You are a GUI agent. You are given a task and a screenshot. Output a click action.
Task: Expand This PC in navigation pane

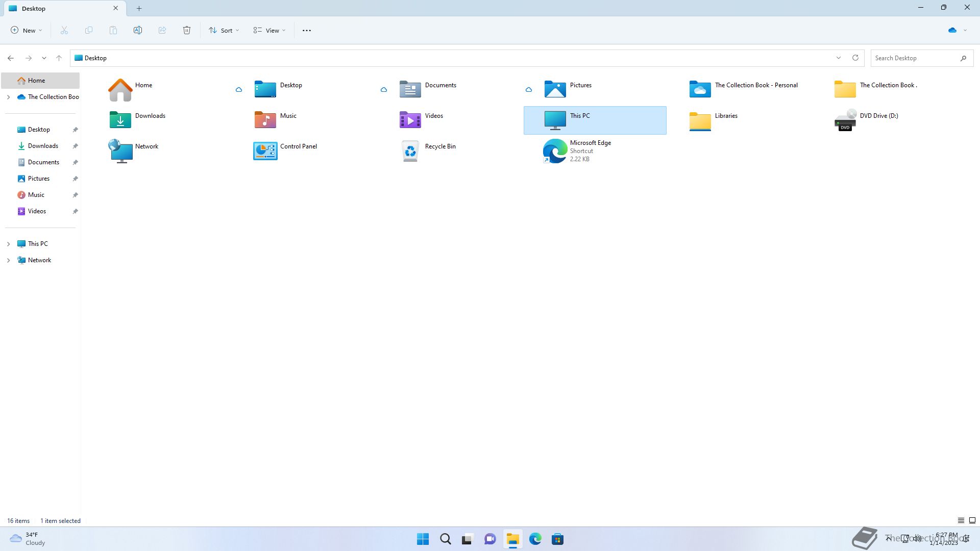(8, 244)
